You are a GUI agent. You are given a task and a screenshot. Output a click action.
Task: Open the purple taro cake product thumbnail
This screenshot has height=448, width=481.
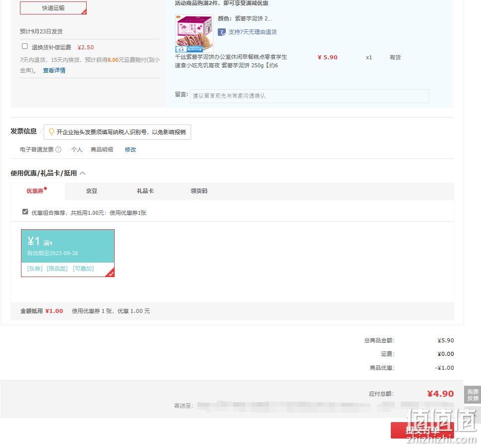pos(194,33)
